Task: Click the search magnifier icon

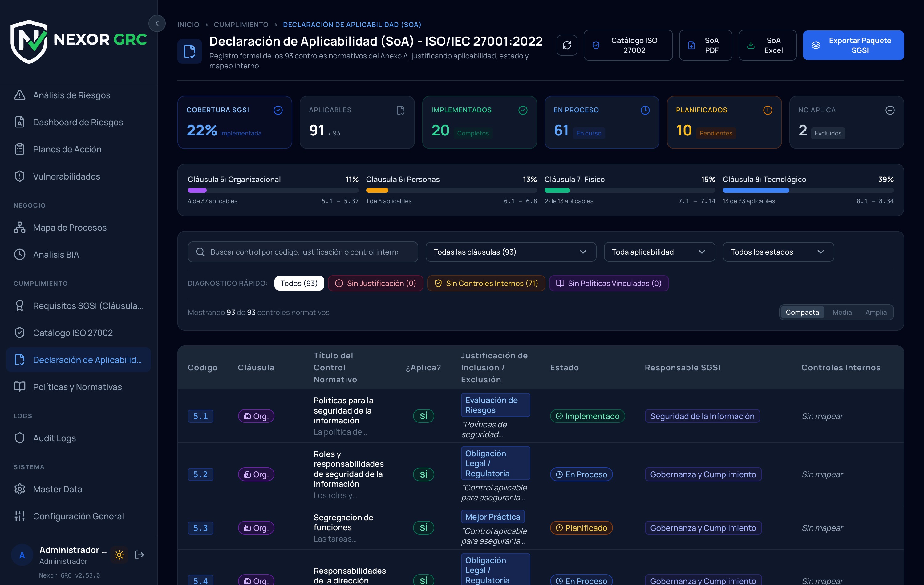Action: coord(200,252)
